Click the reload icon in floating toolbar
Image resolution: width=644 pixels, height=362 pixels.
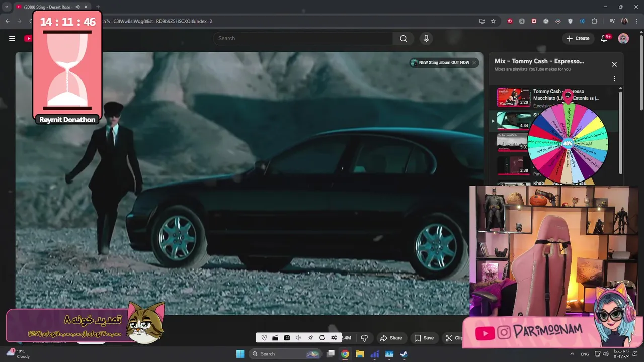322,338
